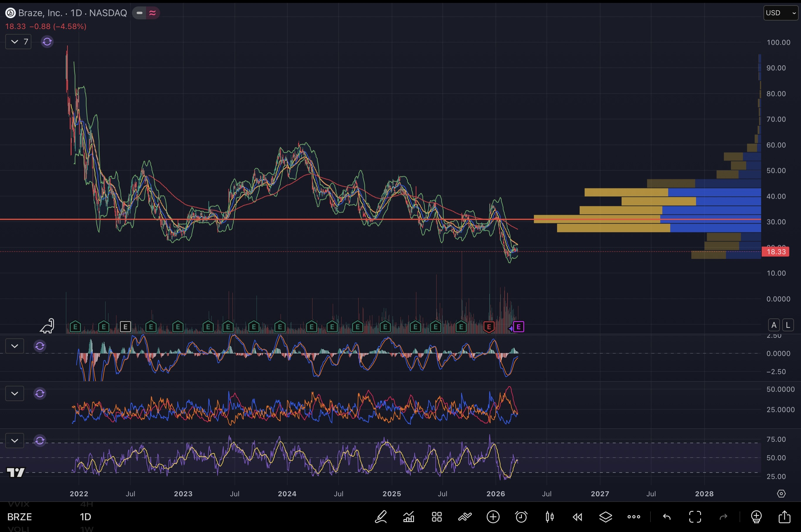Image resolution: width=801 pixels, height=532 pixels.
Task: Select the drawing pencil tool
Action: (x=381, y=517)
